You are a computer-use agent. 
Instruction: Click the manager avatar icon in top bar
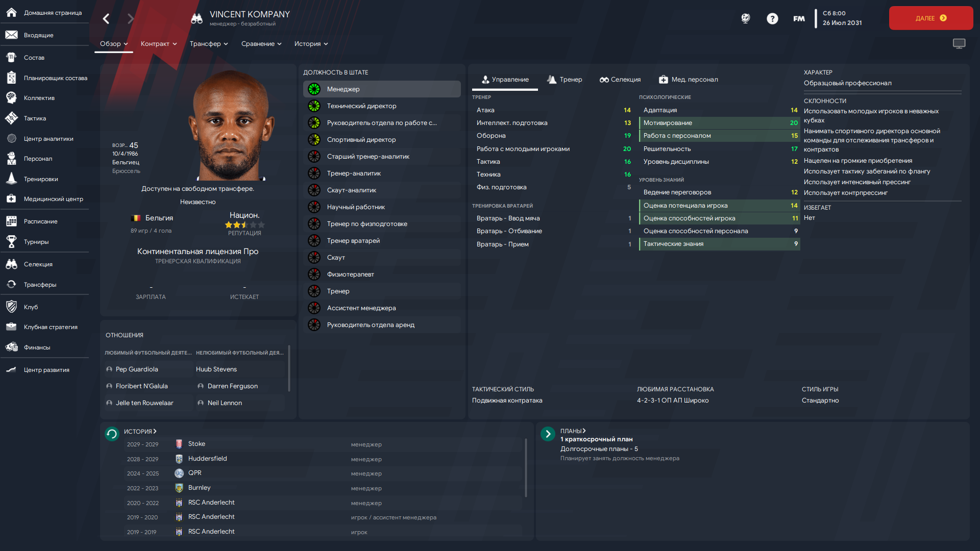click(x=746, y=19)
